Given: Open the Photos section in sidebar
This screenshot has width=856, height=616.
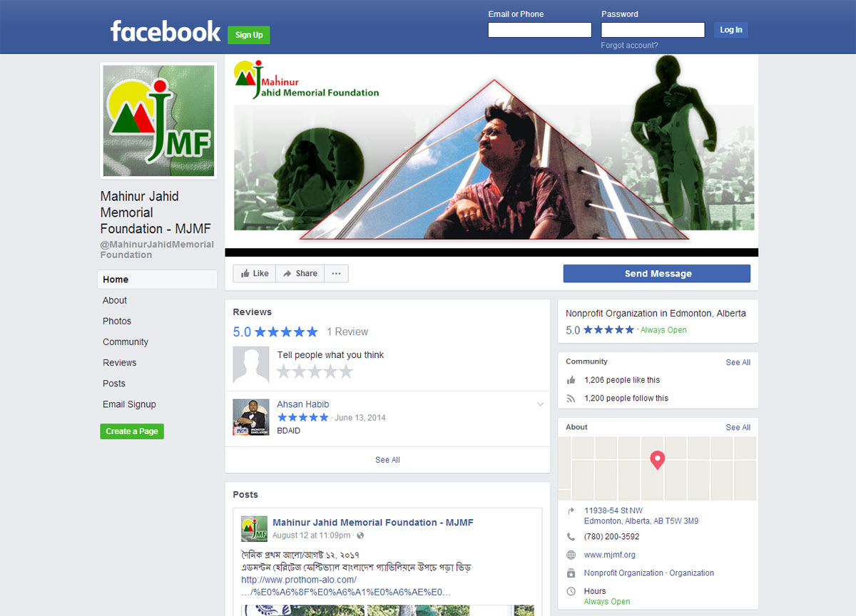Looking at the screenshot, I should pyautogui.click(x=117, y=321).
